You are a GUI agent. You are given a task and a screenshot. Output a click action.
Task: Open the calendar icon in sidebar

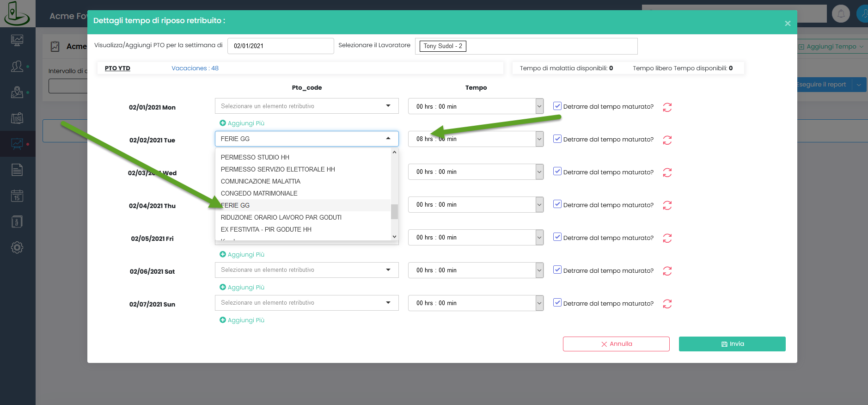[x=17, y=196]
